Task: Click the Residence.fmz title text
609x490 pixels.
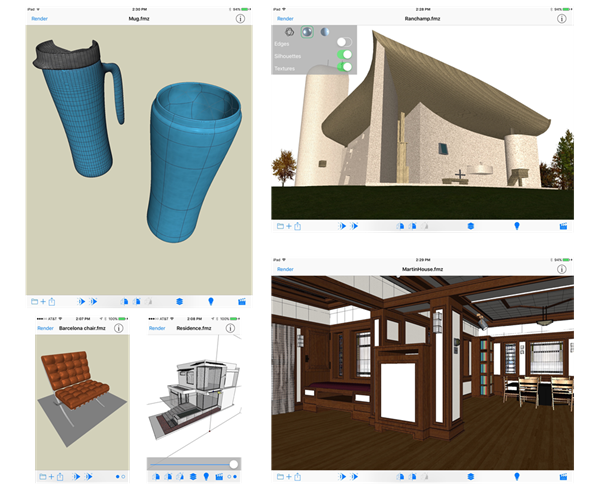Action: click(194, 328)
